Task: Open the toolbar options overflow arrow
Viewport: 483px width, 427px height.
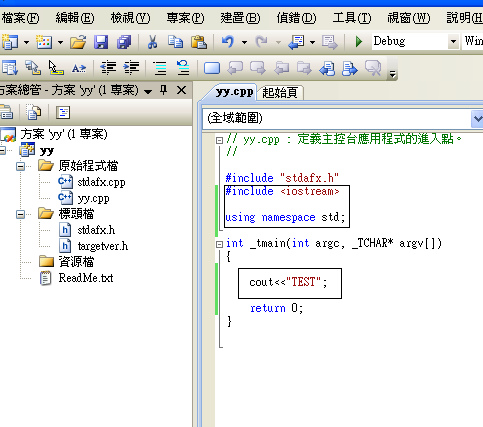Action: (x=393, y=74)
